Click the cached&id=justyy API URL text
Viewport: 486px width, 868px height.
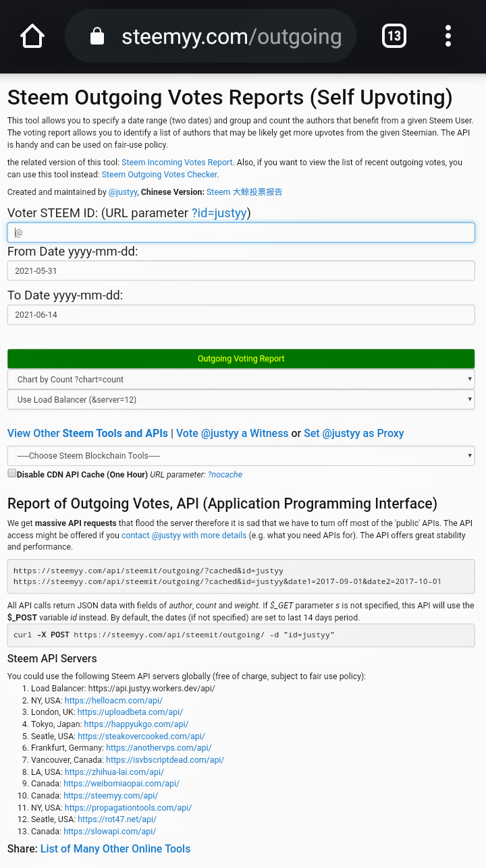148,571
